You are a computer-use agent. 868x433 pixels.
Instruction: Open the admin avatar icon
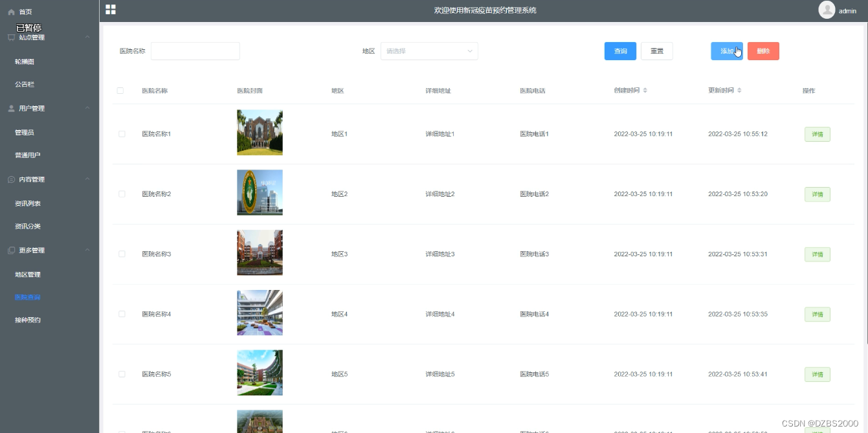[827, 10]
